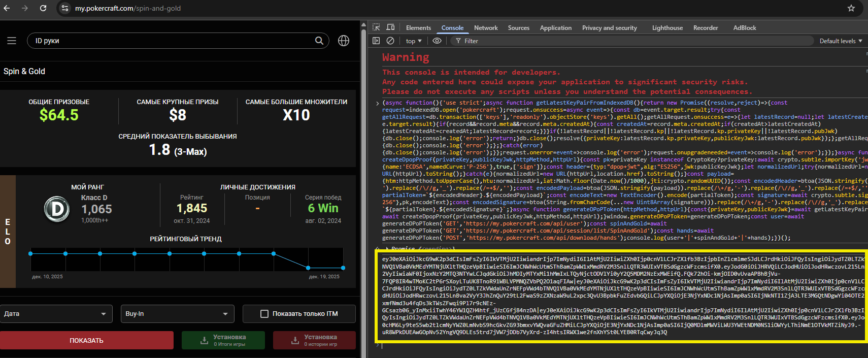Viewport: 868px width, 358px height.
Task: Expand the Buy-In dropdown
Action: pyautogui.click(x=177, y=314)
